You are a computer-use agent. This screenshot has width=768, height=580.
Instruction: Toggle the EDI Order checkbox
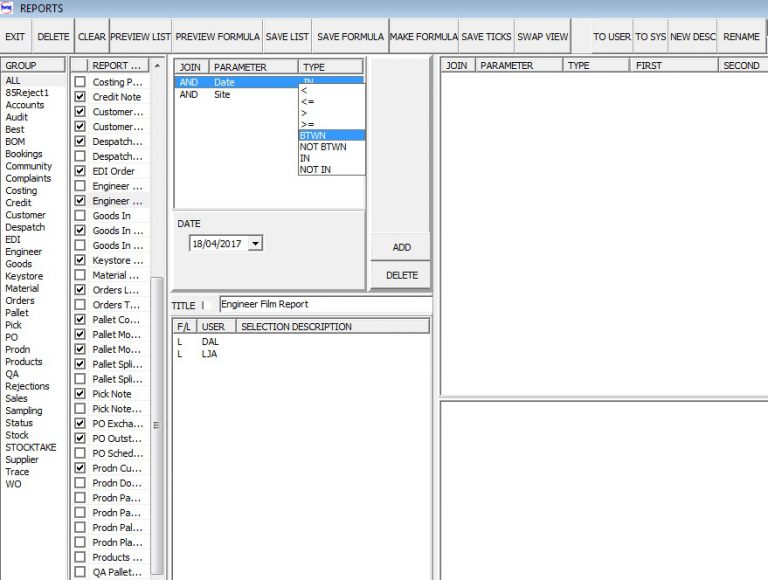pyautogui.click(x=80, y=171)
